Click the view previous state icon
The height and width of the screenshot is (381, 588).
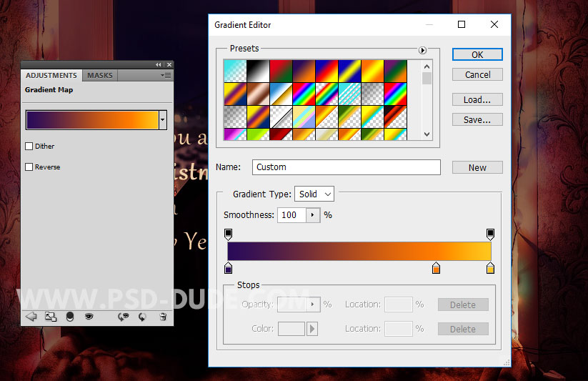click(124, 317)
